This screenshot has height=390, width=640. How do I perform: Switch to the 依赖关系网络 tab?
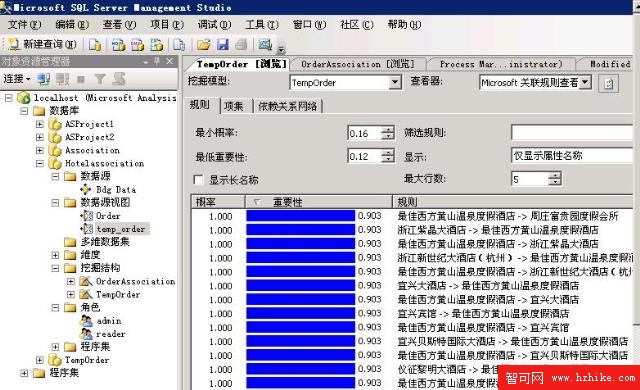(288, 106)
